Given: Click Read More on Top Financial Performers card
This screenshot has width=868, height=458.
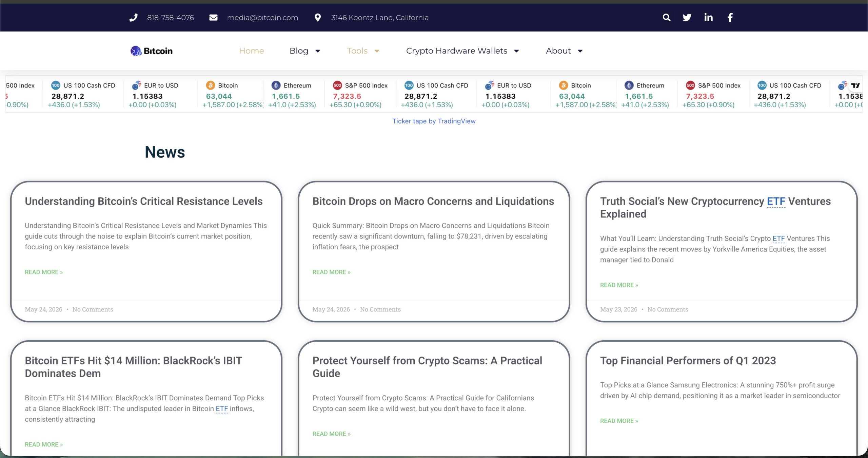Looking at the screenshot, I should coord(619,421).
